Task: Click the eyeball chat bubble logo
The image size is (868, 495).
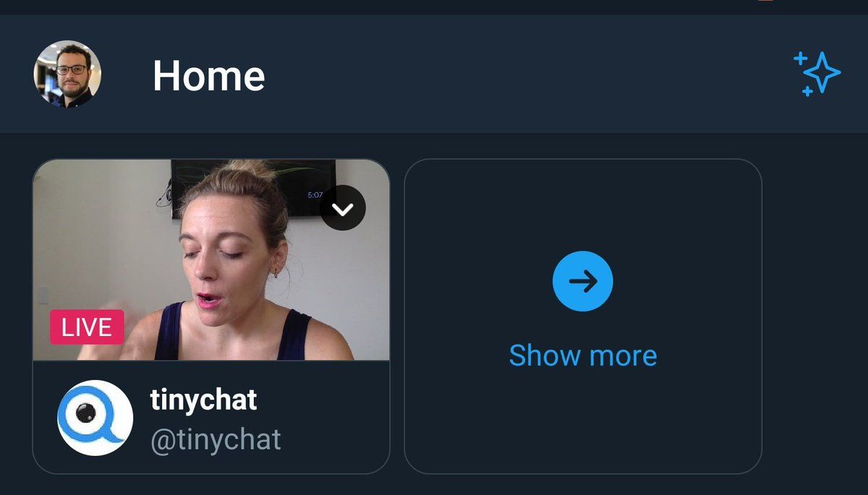Action: click(95, 418)
